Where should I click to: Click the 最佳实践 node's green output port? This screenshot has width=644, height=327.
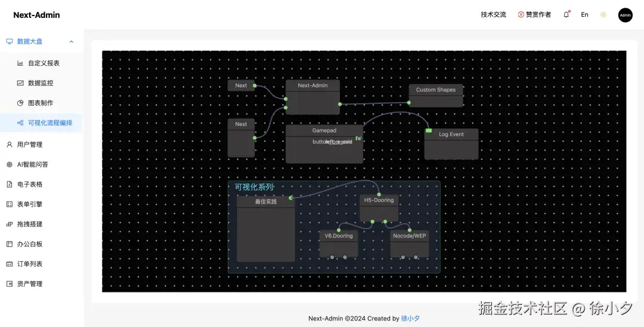(291, 198)
